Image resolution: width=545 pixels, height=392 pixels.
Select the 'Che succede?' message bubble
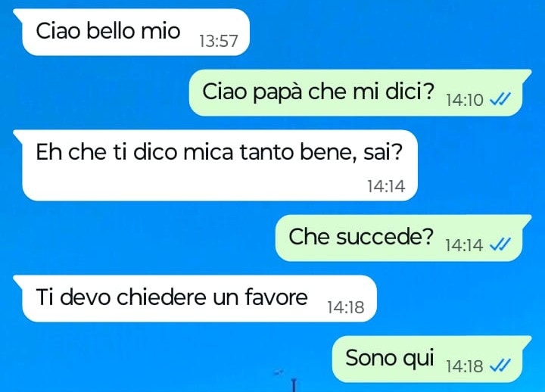[403, 238]
